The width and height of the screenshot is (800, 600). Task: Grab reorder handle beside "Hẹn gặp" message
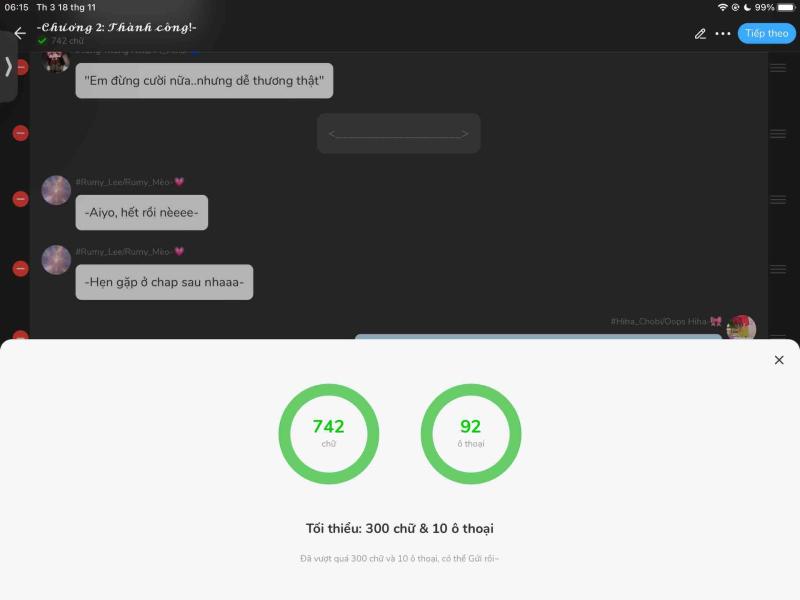click(778, 269)
